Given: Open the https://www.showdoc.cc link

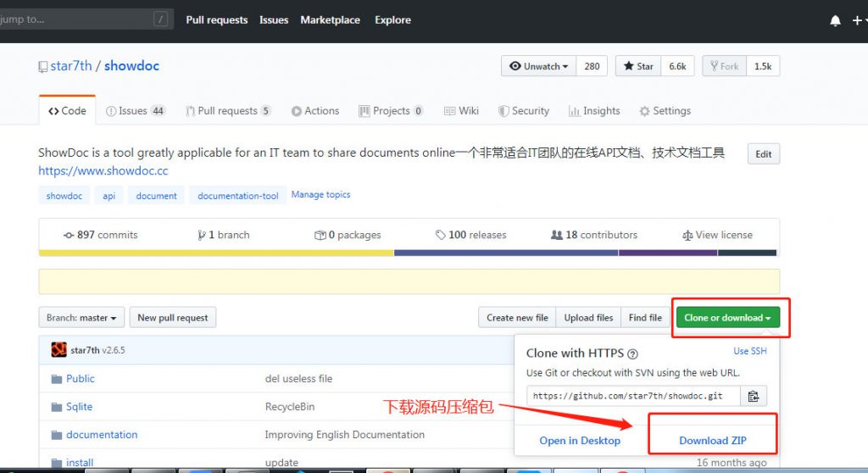Looking at the screenshot, I should point(103,170).
